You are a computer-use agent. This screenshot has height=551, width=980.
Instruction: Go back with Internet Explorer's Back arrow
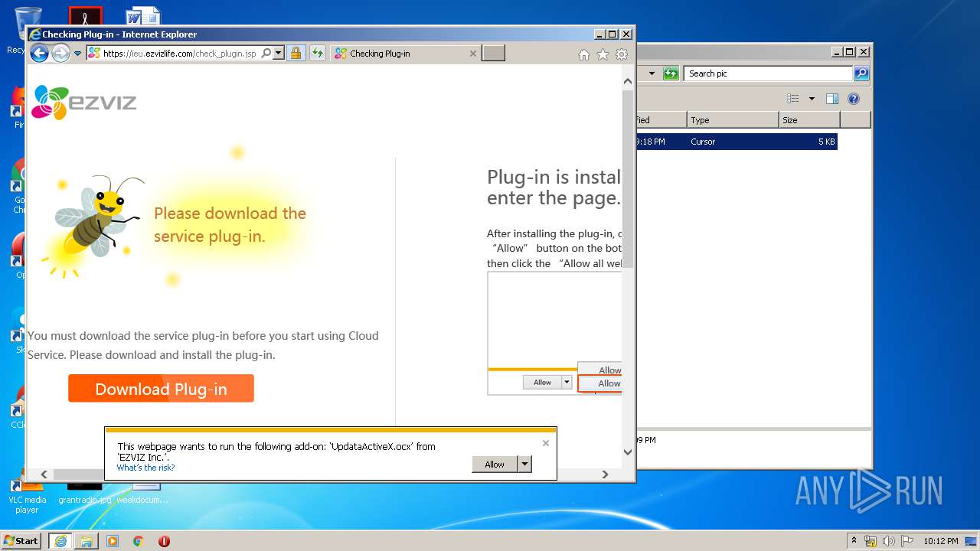(x=39, y=53)
